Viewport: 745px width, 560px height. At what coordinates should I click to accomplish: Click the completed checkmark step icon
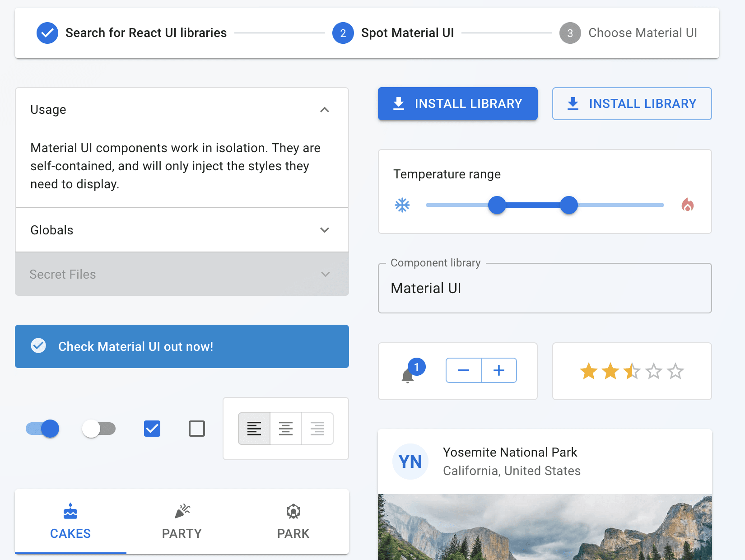coord(47,33)
